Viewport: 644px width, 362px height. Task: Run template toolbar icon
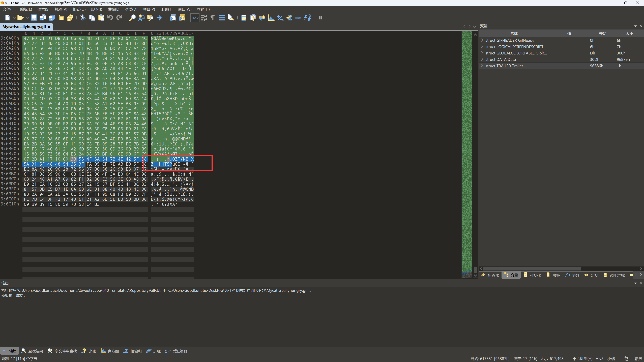[x=182, y=18]
